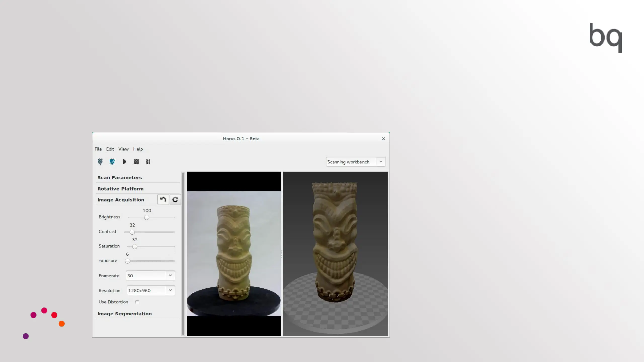This screenshot has width=644, height=362.
Task: Close the Horus window
Action: point(383,139)
